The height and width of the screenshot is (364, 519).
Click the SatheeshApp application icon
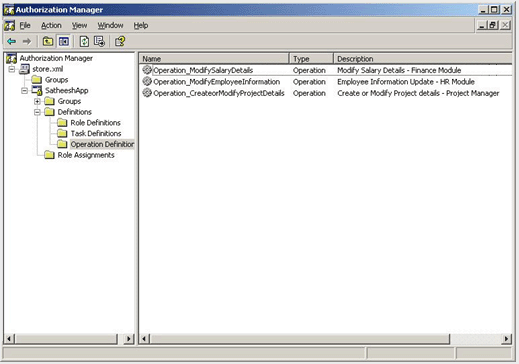37,90
